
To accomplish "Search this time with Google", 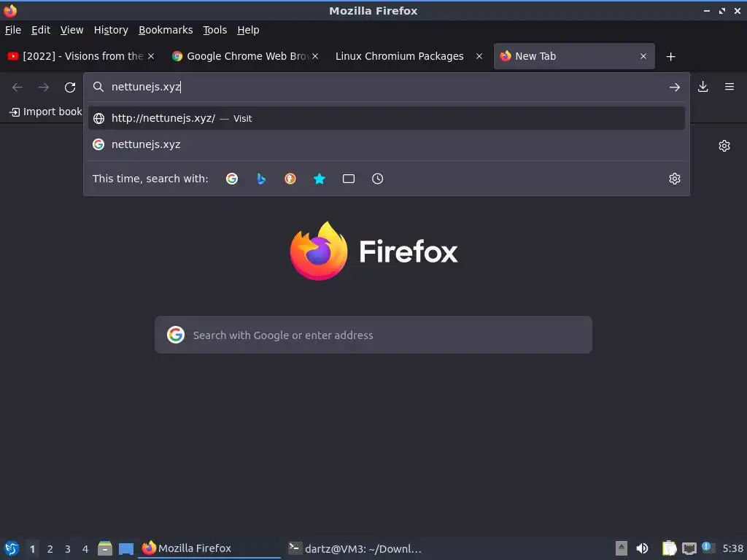I will [232, 179].
